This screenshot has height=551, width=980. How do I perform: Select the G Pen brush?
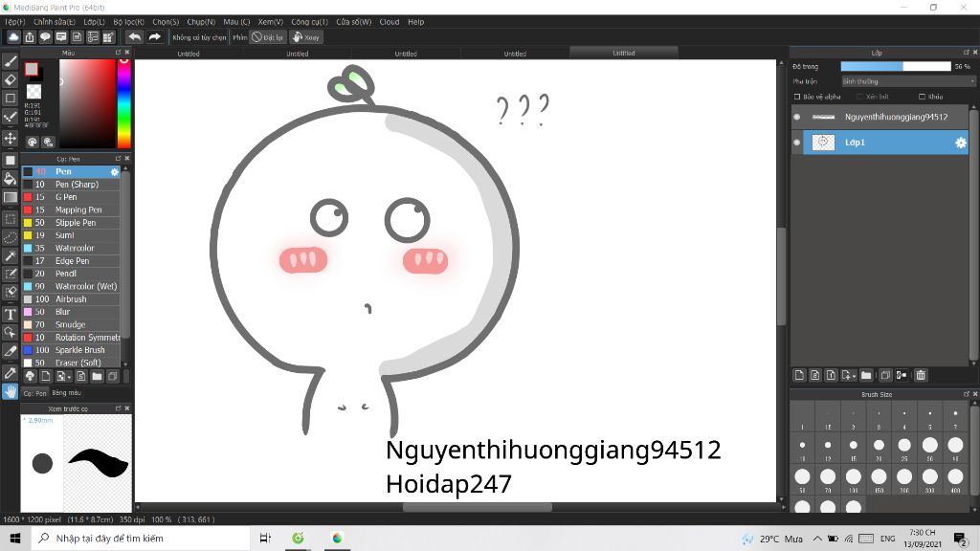tap(71, 197)
